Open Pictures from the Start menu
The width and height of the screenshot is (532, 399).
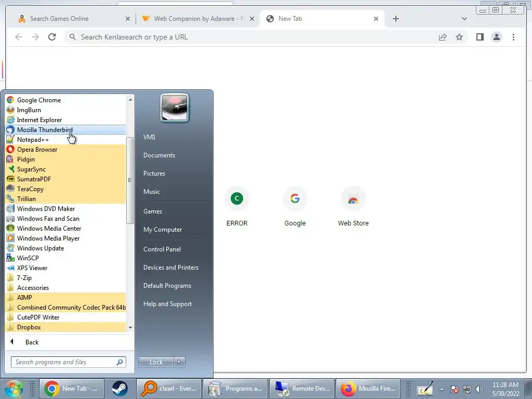(154, 174)
